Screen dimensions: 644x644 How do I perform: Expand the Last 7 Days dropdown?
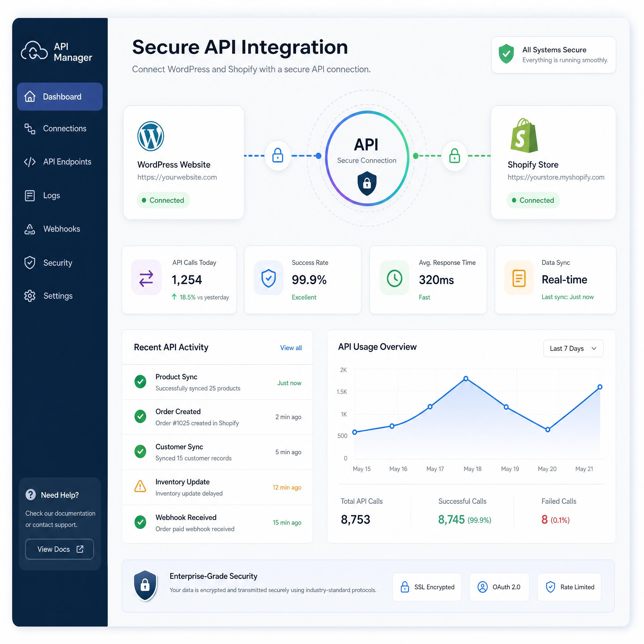pos(573,348)
